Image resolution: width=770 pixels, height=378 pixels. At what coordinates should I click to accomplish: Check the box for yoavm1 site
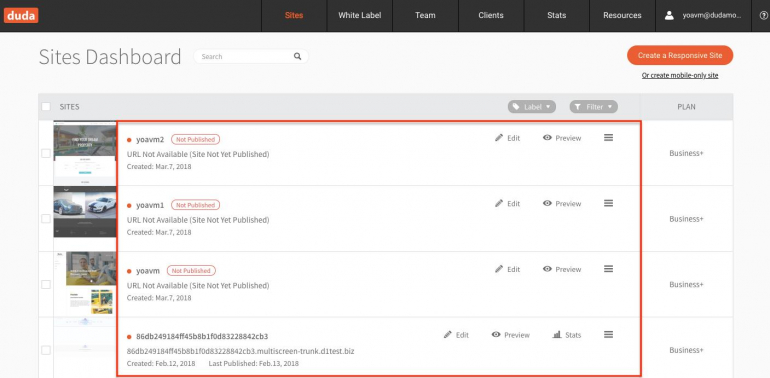[46, 218]
